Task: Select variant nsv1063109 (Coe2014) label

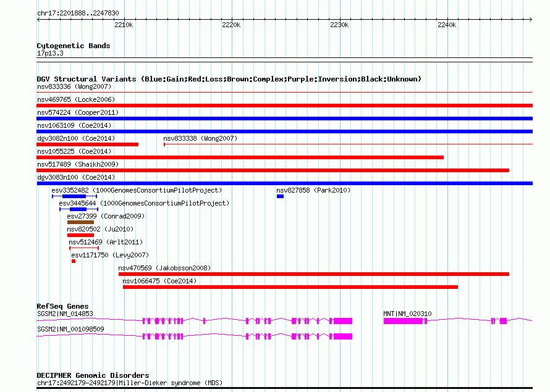Action: click(x=74, y=125)
